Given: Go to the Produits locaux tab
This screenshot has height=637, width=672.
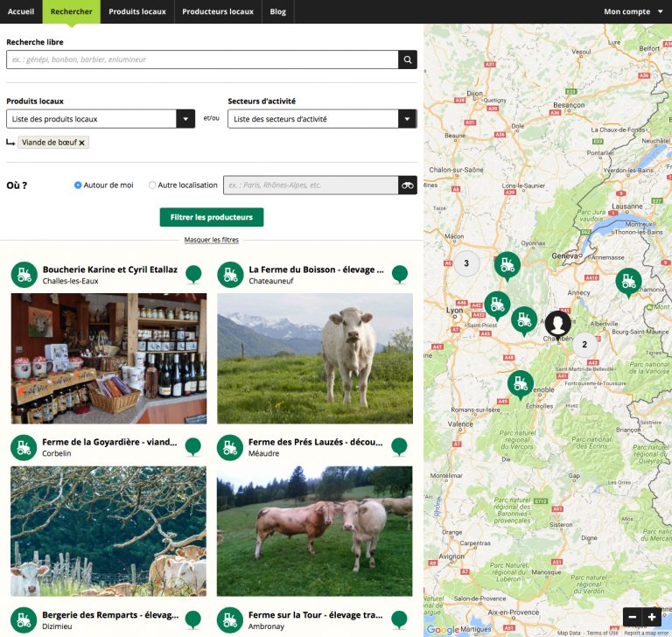Looking at the screenshot, I should [137, 11].
